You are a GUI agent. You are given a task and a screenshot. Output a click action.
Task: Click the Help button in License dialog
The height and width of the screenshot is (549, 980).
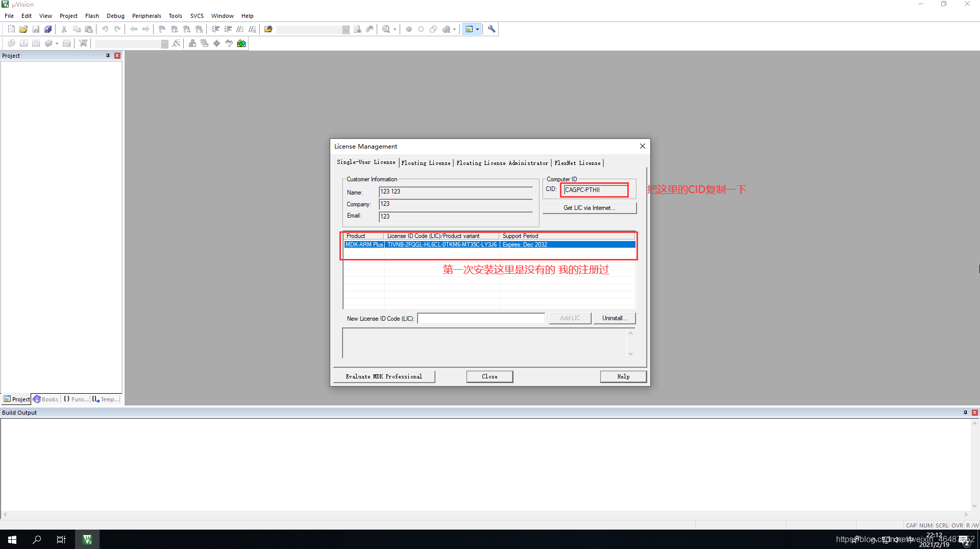[623, 376]
